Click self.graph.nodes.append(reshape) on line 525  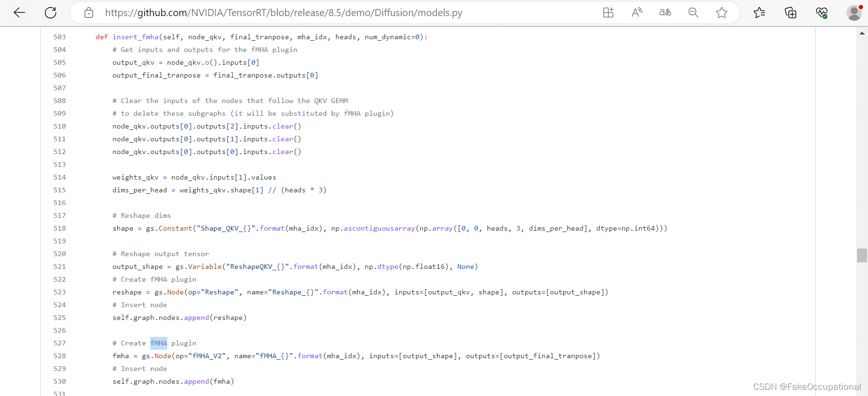tap(180, 318)
